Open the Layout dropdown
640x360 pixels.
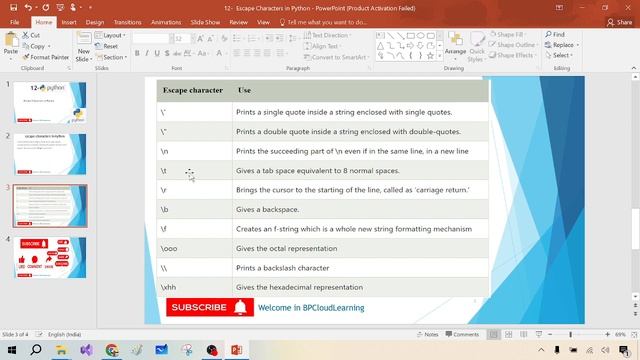pyautogui.click(x=111, y=36)
